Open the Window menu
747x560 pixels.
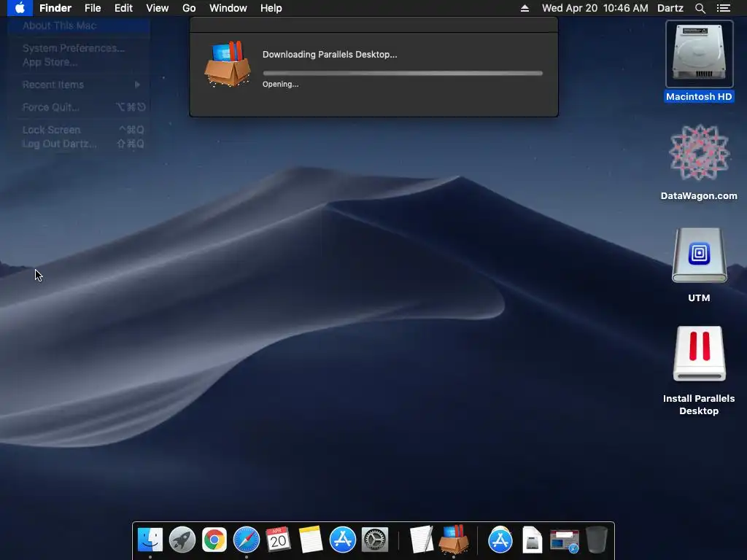[x=228, y=8]
